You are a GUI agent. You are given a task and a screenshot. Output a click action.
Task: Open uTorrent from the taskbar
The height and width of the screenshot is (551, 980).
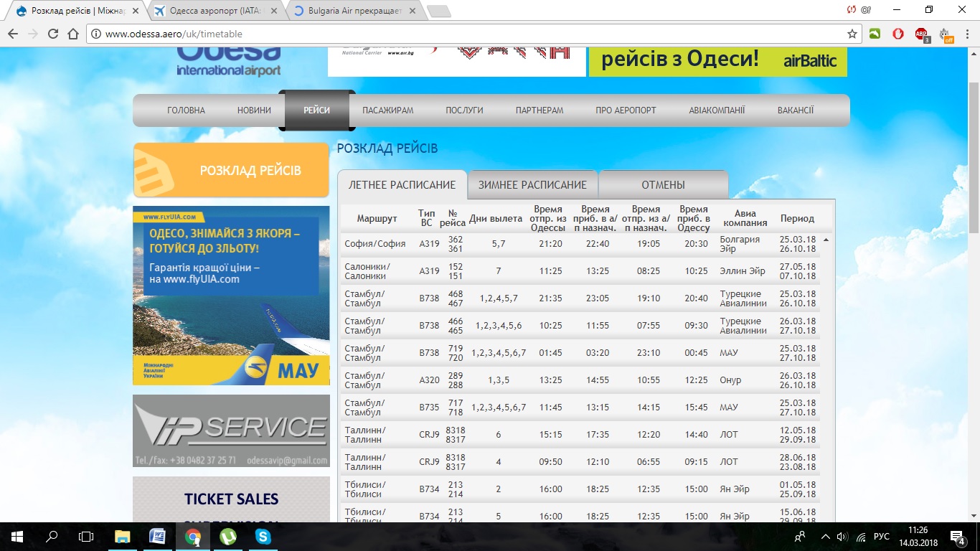(x=228, y=536)
